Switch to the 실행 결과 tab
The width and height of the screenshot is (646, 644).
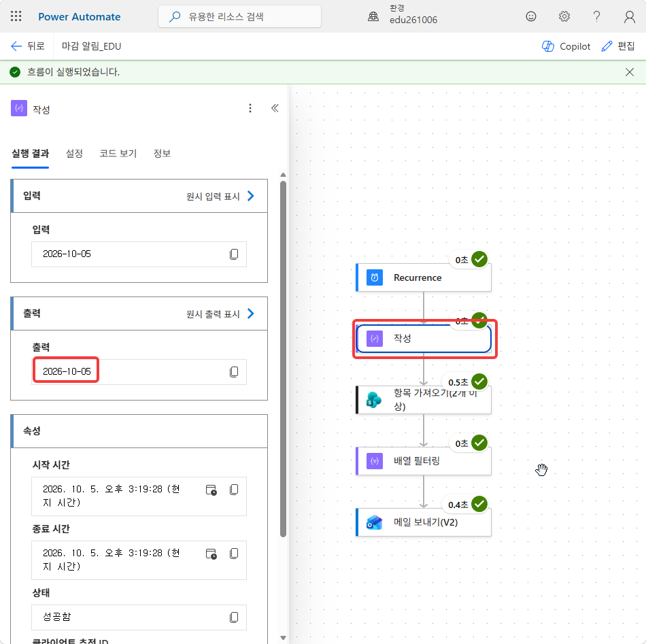click(x=30, y=154)
